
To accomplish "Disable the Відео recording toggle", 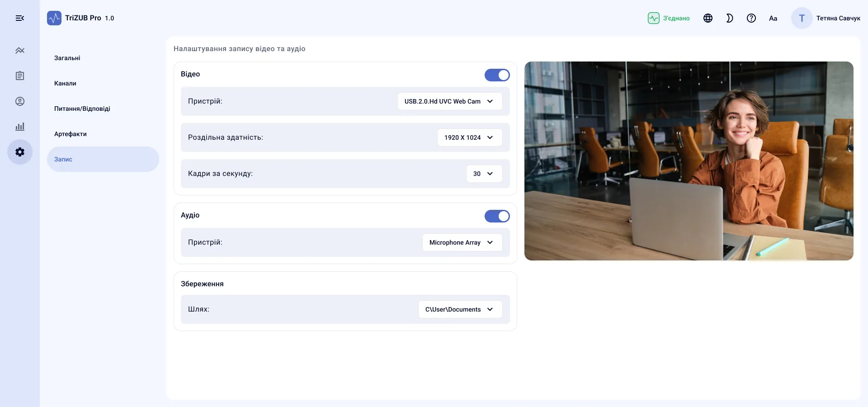I will [497, 75].
